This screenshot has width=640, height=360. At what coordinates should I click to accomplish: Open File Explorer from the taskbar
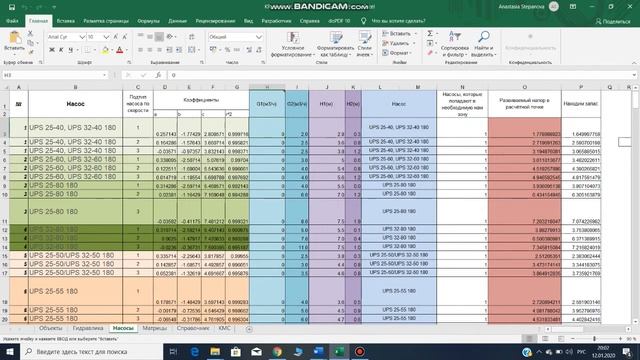(x=215, y=351)
